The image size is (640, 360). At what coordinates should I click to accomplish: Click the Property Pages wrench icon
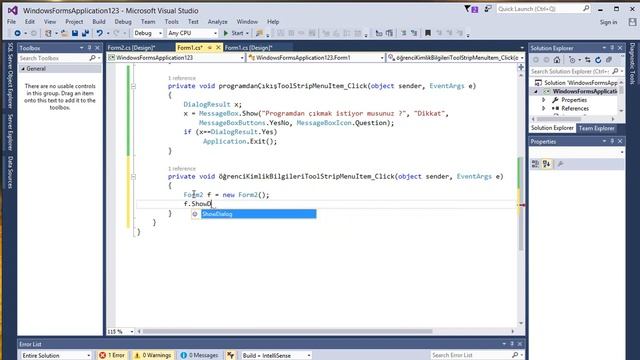(560, 164)
